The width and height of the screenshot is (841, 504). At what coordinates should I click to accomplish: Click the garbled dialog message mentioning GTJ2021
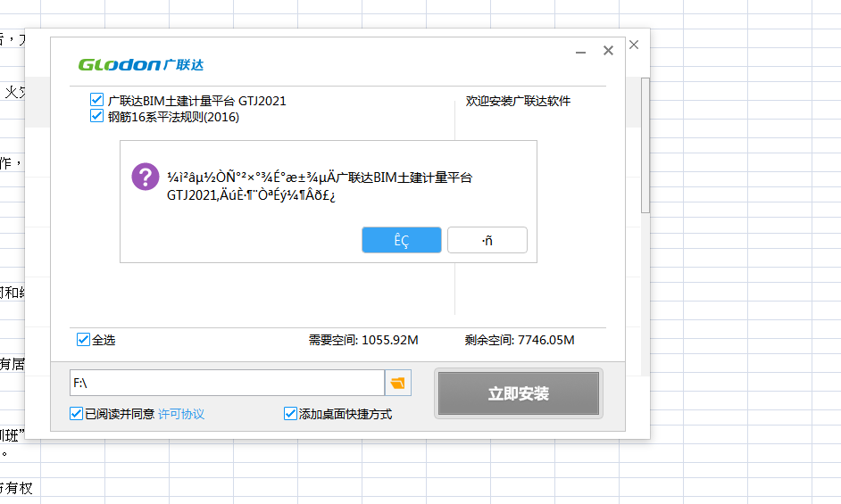click(320, 186)
